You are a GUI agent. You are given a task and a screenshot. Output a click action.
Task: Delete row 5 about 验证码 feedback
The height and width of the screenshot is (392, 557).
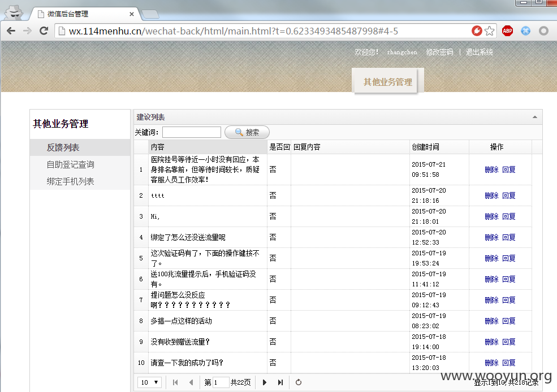(491, 258)
